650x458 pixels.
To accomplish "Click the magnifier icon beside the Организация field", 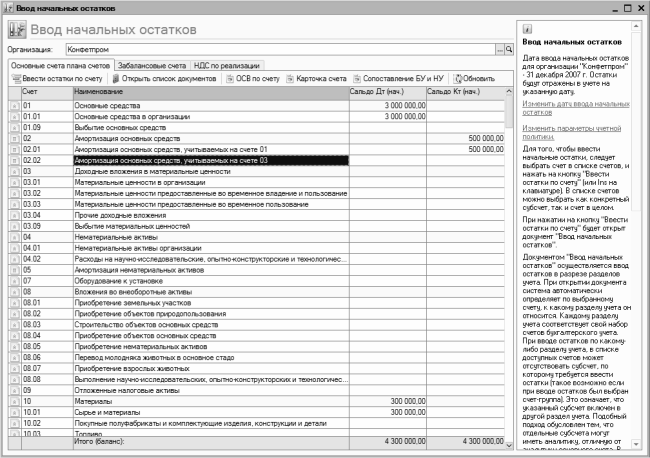I will point(509,49).
